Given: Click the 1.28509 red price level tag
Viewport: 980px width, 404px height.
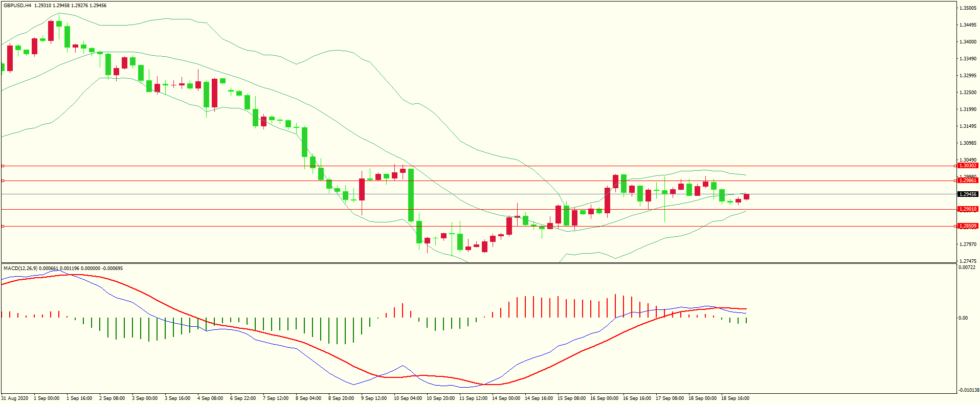Looking at the screenshot, I should click(x=968, y=226).
